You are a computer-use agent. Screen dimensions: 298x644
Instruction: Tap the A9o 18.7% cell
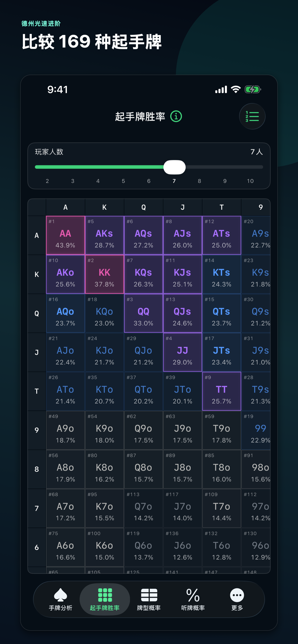65,430
